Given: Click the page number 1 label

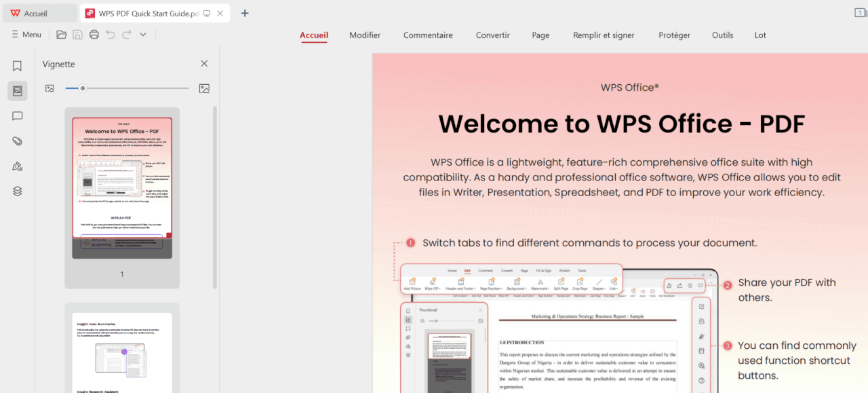Looking at the screenshot, I should [x=122, y=274].
